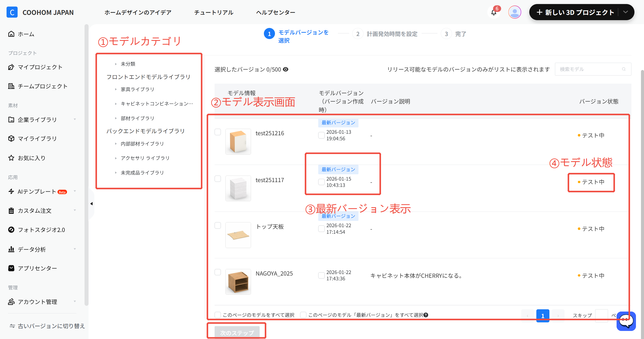Image resolution: width=644 pixels, height=339 pixels.
Task: Click the data analysis chart icon
Action: [x=11, y=249]
